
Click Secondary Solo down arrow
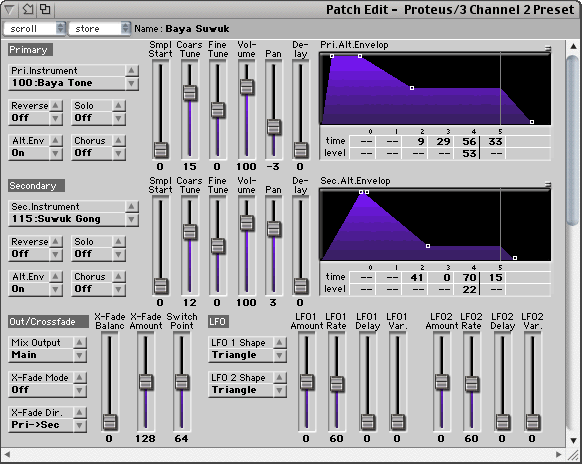point(118,254)
